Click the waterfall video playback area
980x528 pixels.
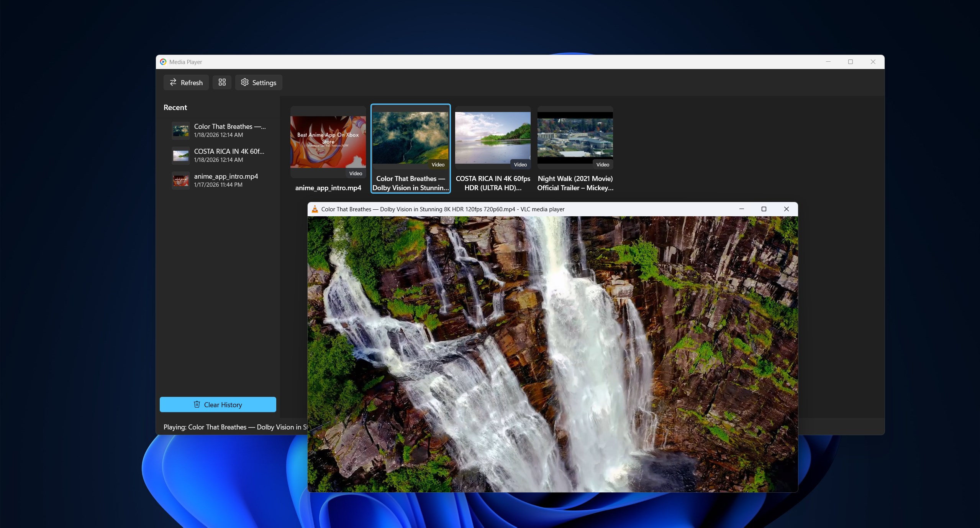[552, 354]
